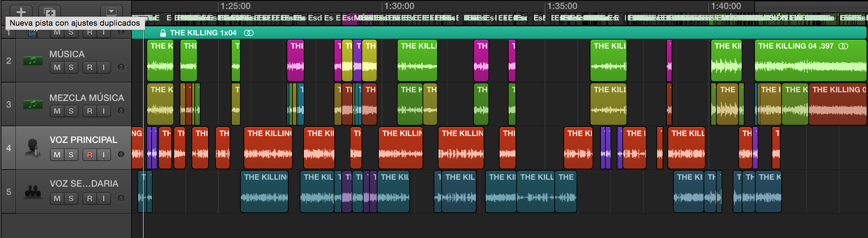The height and width of the screenshot is (238, 868).
Task: Select the VOZ PRINCIPAL track name
Action: click(84, 140)
